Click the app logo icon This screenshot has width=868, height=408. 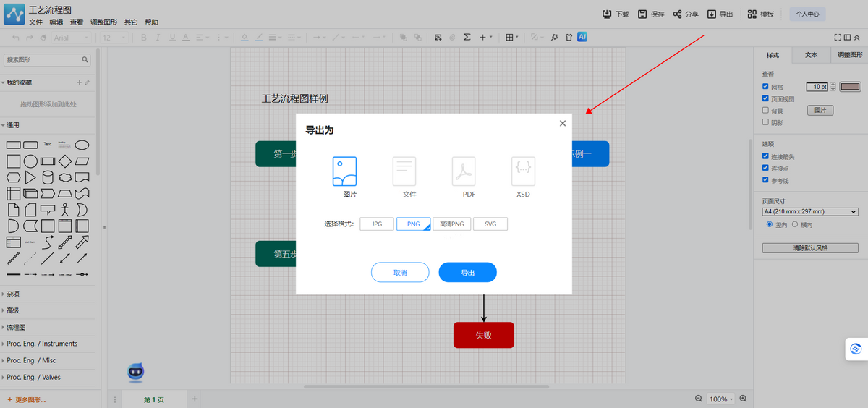tap(13, 14)
